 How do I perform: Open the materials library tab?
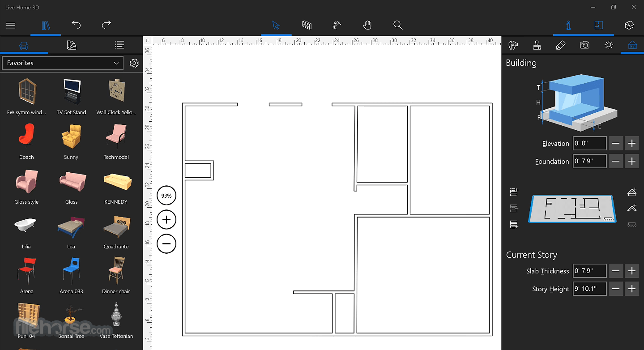[72, 45]
